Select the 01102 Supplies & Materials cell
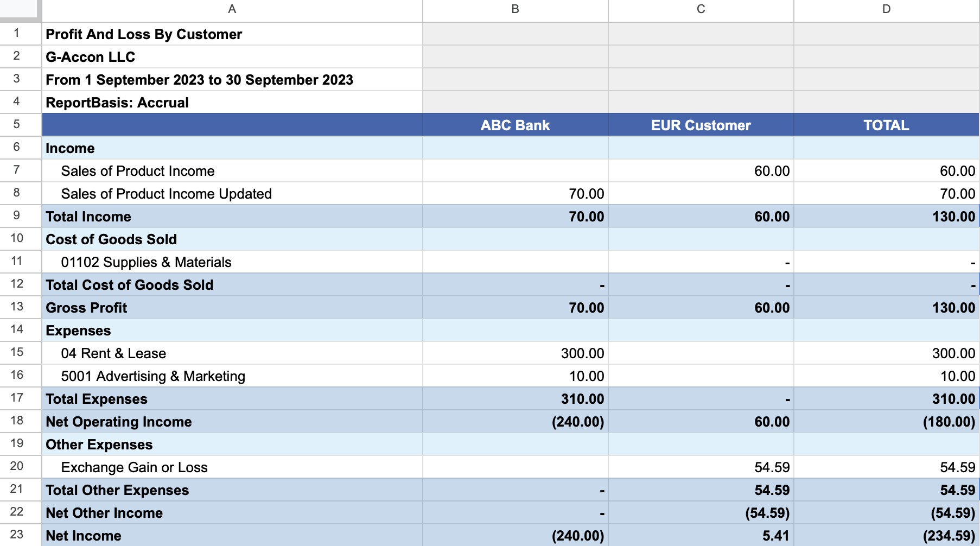The height and width of the screenshot is (546, 980). click(146, 262)
